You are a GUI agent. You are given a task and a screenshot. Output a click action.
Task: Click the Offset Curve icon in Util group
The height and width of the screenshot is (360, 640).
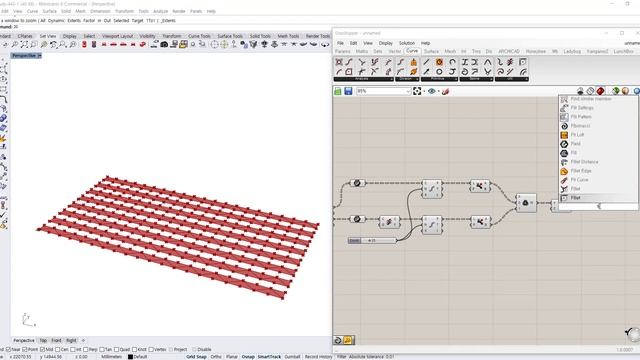pos(523,71)
